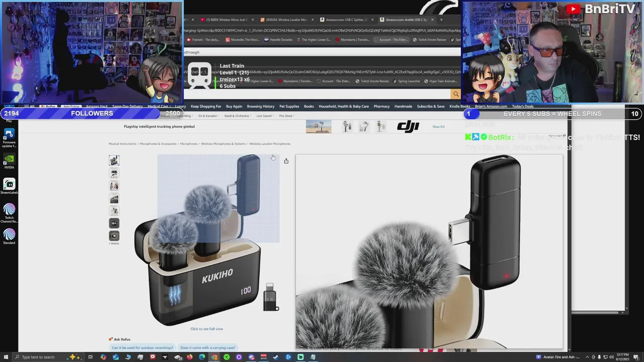Open The Higher Lower Game bookmark
This screenshot has width=644, height=362.
[x=314, y=40]
